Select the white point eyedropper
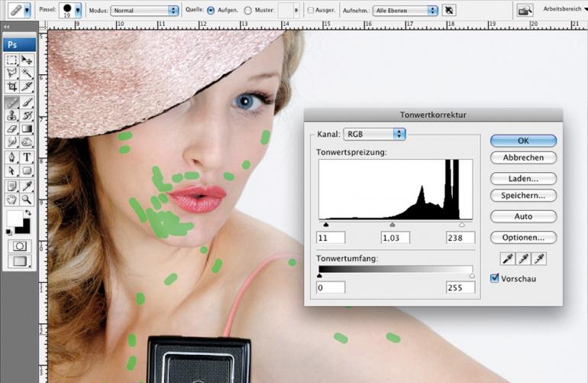Image resolution: width=588 pixels, height=383 pixels. [539, 258]
